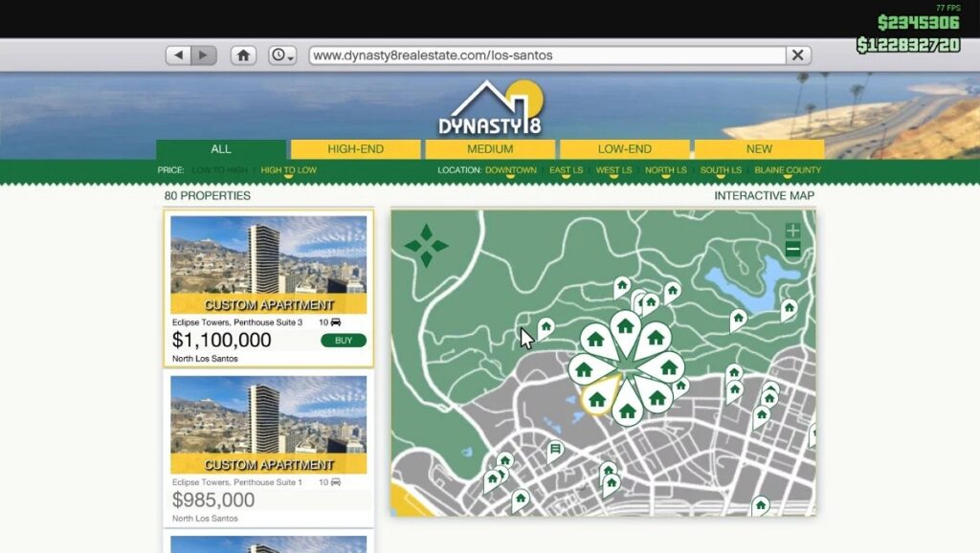The image size is (980, 553).
Task: Click the map compass rose icon
Action: tap(426, 246)
